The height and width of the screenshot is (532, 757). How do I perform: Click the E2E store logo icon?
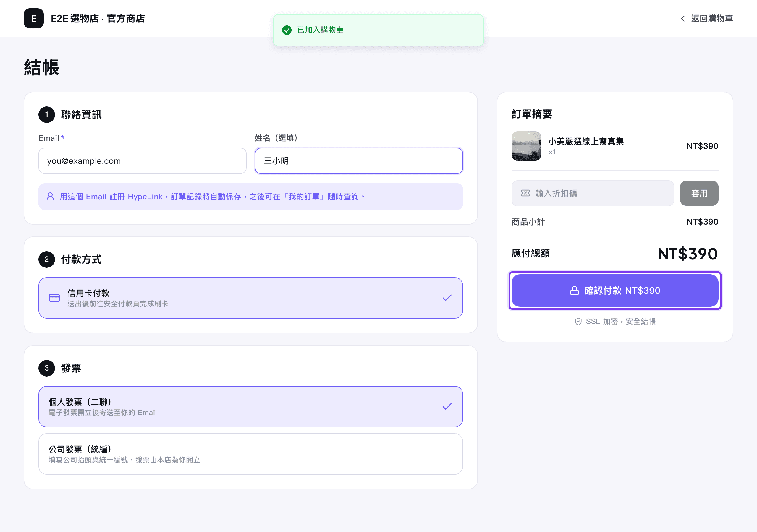34,18
